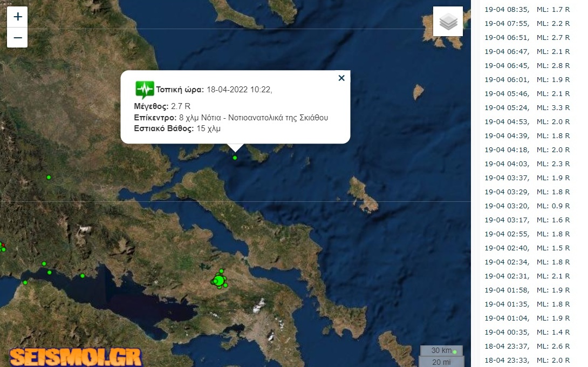Open the map layers selector

[448, 22]
